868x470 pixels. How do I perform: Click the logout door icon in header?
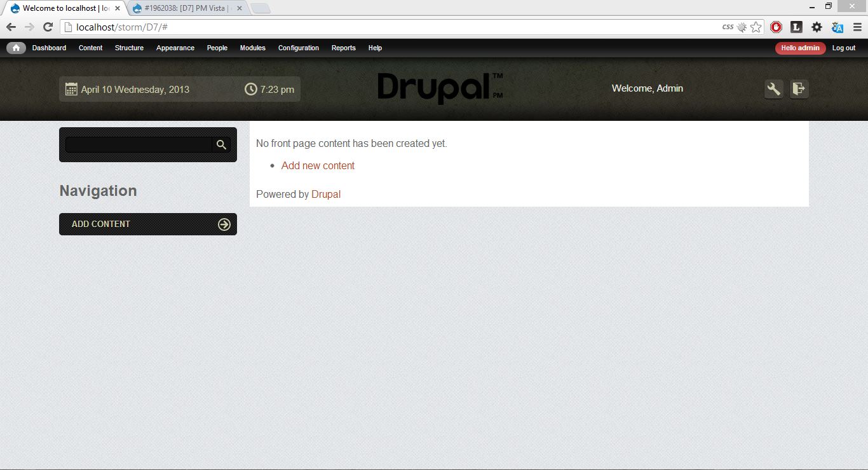pos(799,89)
